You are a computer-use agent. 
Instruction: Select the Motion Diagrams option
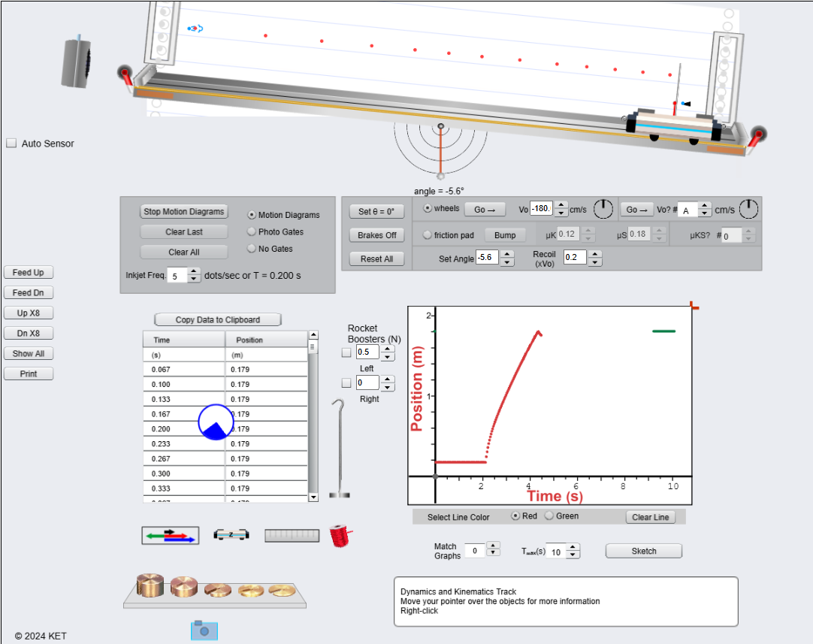(x=251, y=215)
